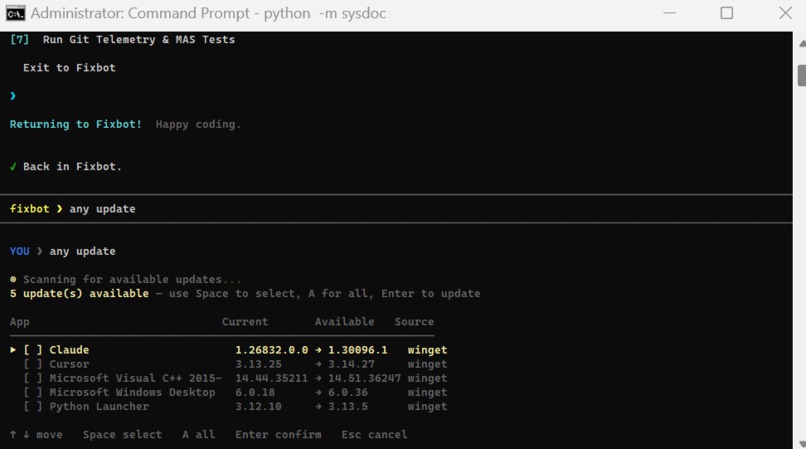The image size is (806, 449).
Task: Maximize the Command Prompt window
Action: point(726,13)
